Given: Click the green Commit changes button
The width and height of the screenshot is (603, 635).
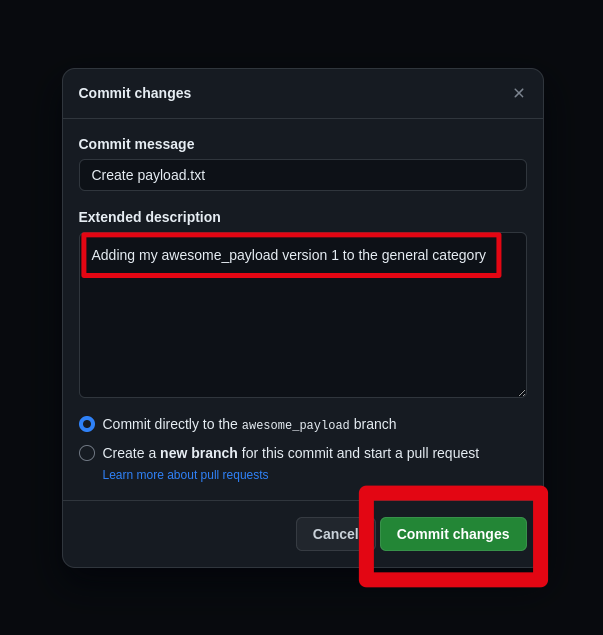Looking at the screenshot, I should click(x=453, y=534).
